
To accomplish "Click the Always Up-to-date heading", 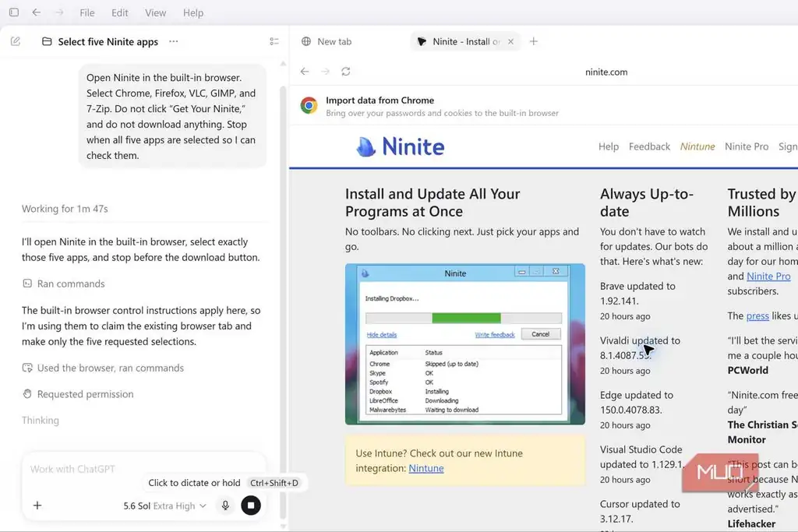I will click(x=646, y=203).
